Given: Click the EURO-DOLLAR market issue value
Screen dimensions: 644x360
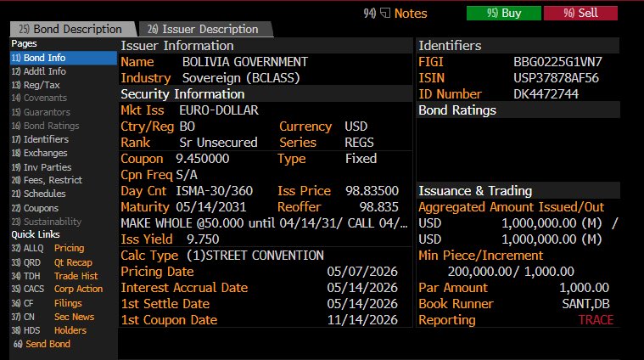Looking at the screenshot, I should click(x=219, y=110).
